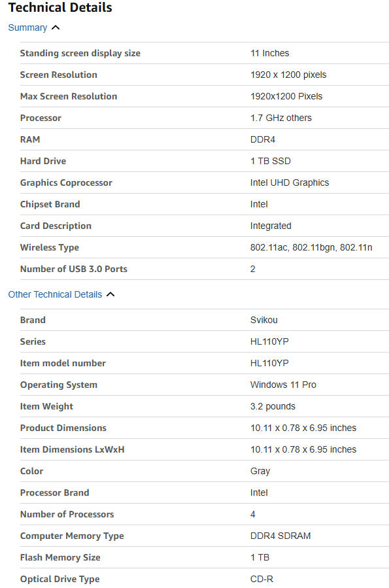Click the Processor label in Summary
The height and width of the screenshot is (588, 389).
[41, 118]
